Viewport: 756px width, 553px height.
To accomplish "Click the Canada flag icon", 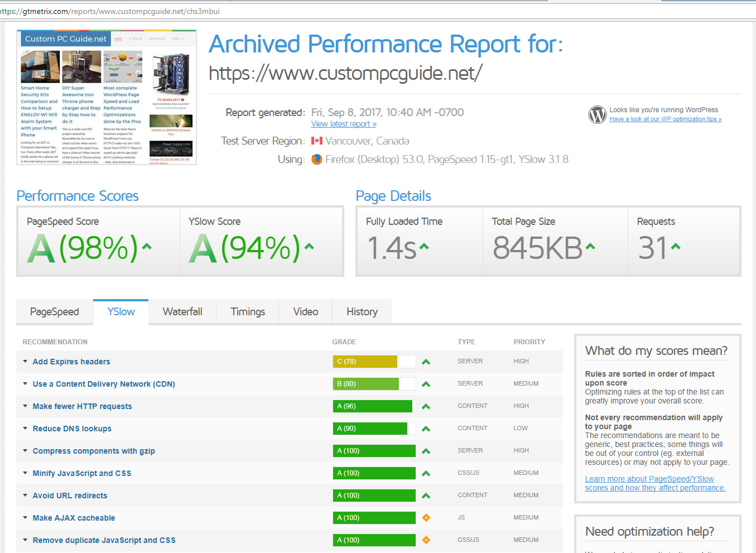I will [x=317, y=141].
